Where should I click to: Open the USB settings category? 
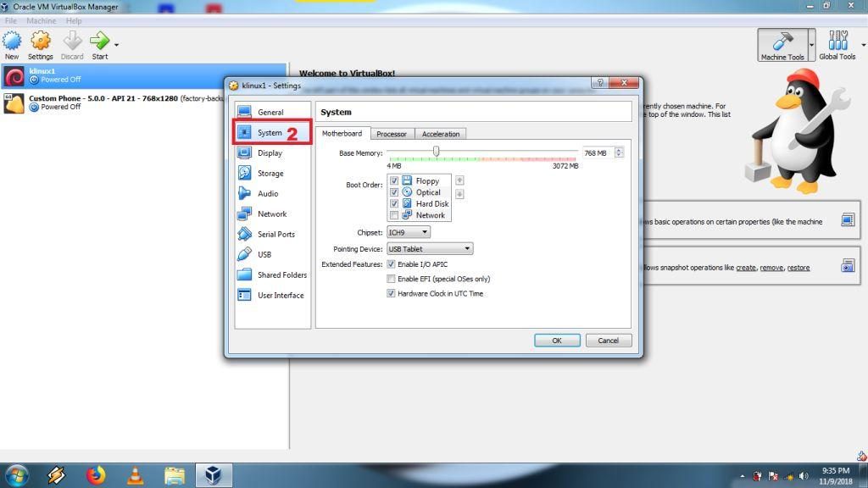[x=272, y=254]
